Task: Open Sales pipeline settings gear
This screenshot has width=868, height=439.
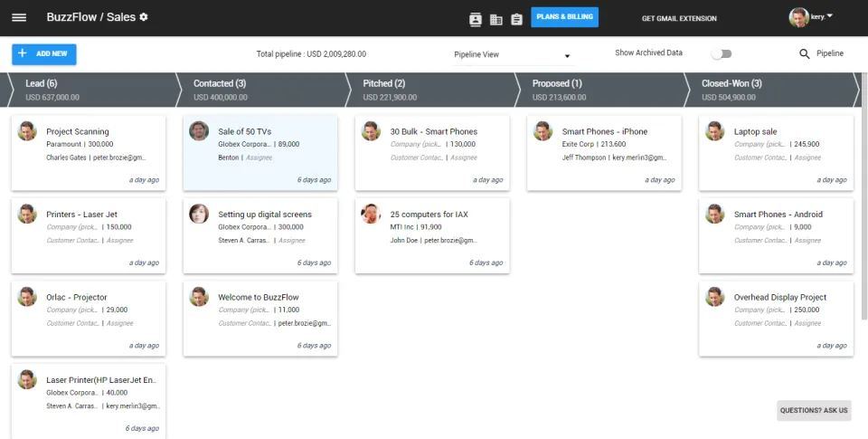Action: tap(144, 17)
